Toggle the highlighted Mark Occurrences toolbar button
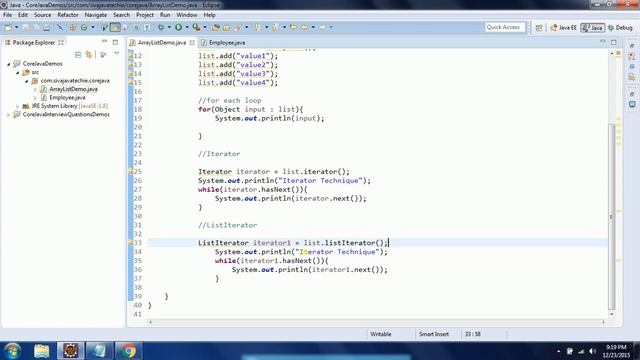Image resolution: width=640 pixels, height=360 pixels. 115,27
